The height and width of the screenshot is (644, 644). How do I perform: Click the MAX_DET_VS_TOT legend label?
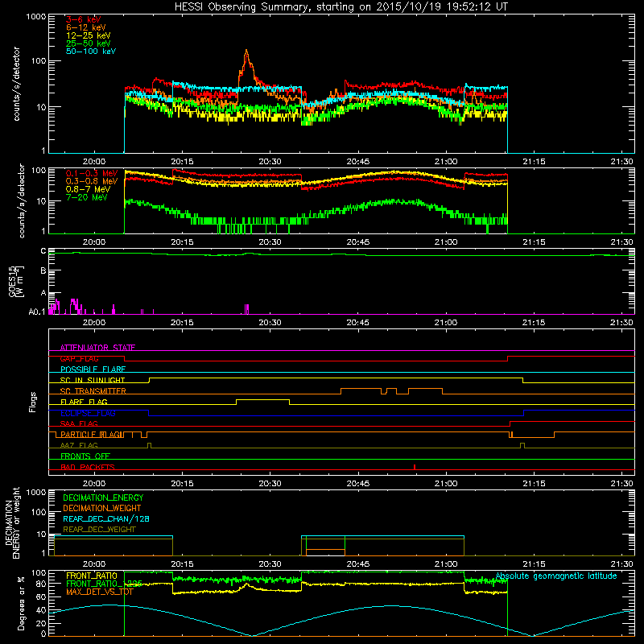[99, 592]
